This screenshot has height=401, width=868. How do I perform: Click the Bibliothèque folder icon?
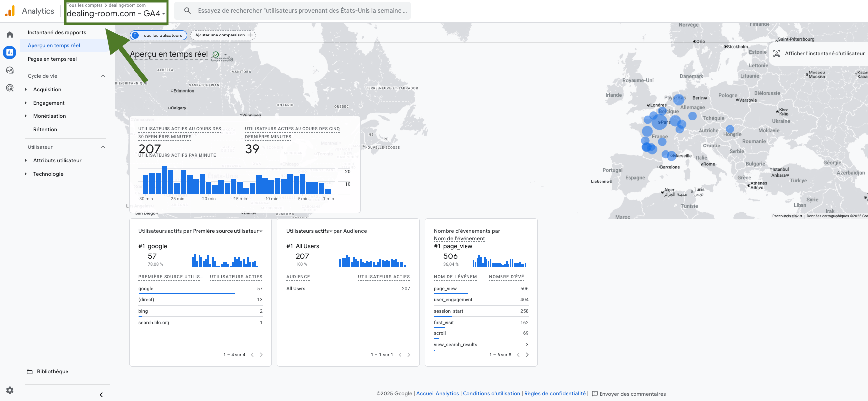pyautogui.click(x=30, y=372)
